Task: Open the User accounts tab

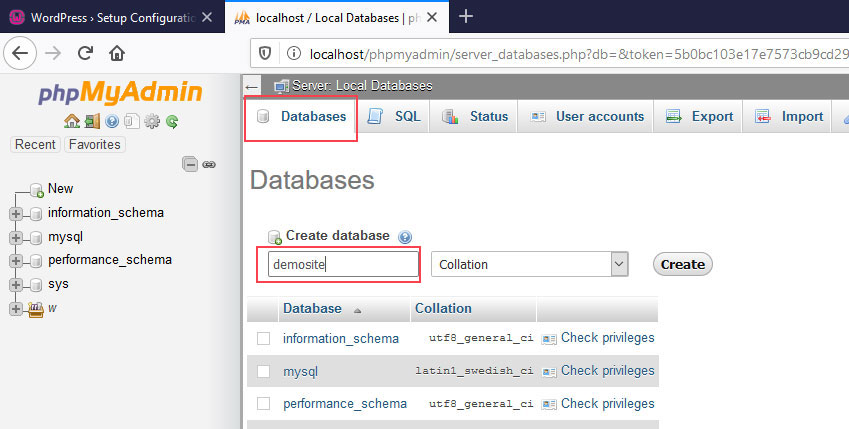Action: 587,117
